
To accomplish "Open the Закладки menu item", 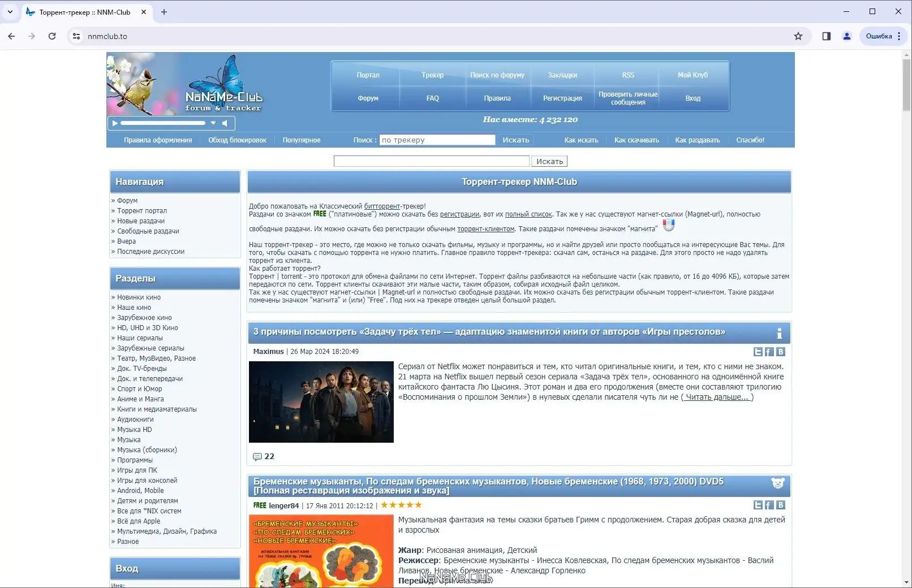I will click(562, 75).
